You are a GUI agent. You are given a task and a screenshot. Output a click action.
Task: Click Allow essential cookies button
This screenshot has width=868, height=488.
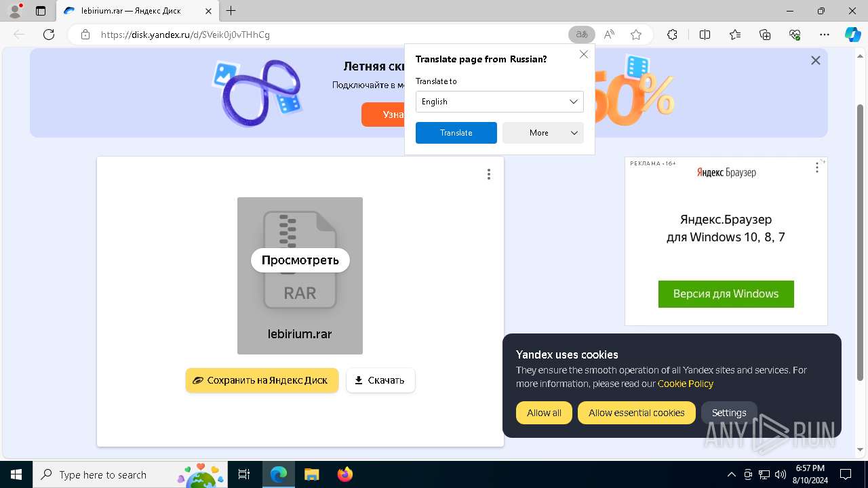coord(637,413)
